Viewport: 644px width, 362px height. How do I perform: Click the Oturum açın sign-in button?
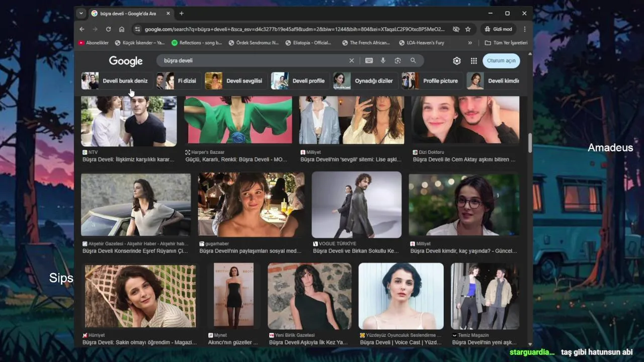point(501,61)
